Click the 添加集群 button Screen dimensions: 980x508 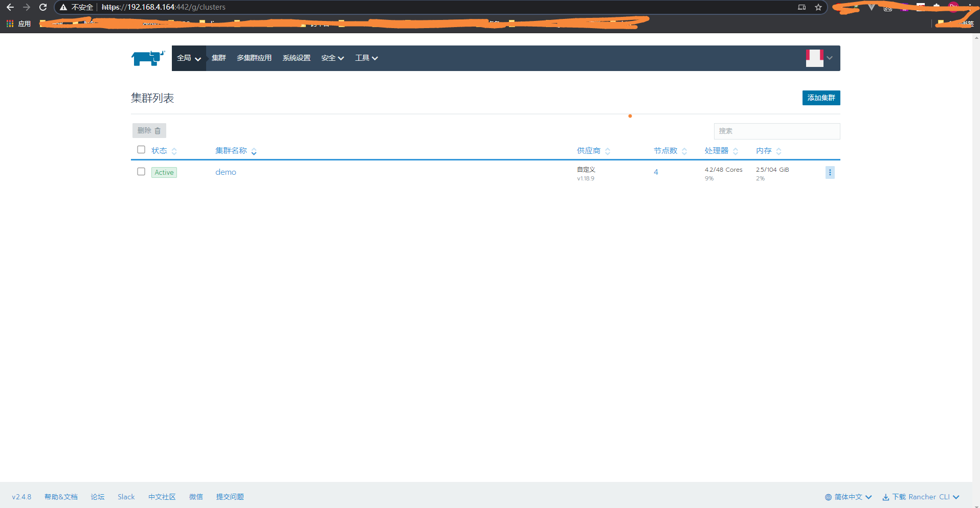pos(821,98)
